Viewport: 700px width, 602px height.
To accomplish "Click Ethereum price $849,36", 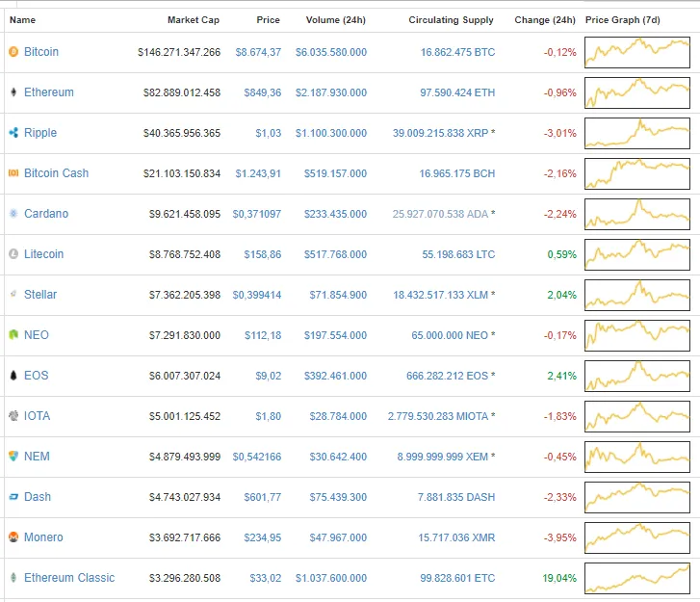I will 263,92.
